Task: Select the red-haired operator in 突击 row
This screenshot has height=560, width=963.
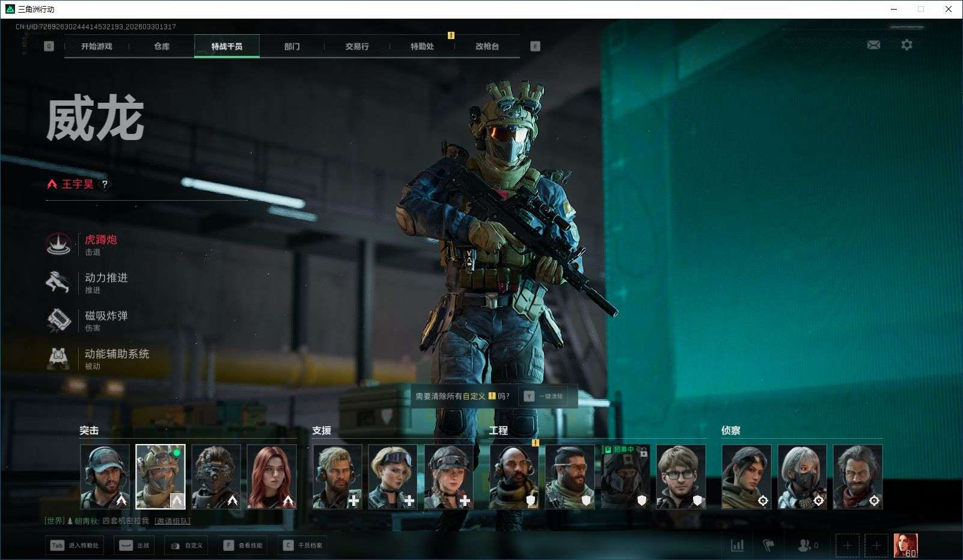Action: 272,477
